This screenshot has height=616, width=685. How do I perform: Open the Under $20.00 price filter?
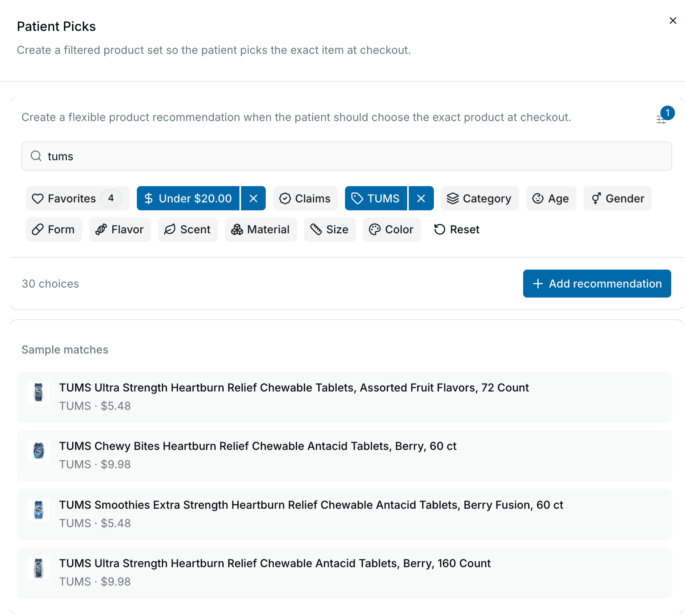click(188, 198)
